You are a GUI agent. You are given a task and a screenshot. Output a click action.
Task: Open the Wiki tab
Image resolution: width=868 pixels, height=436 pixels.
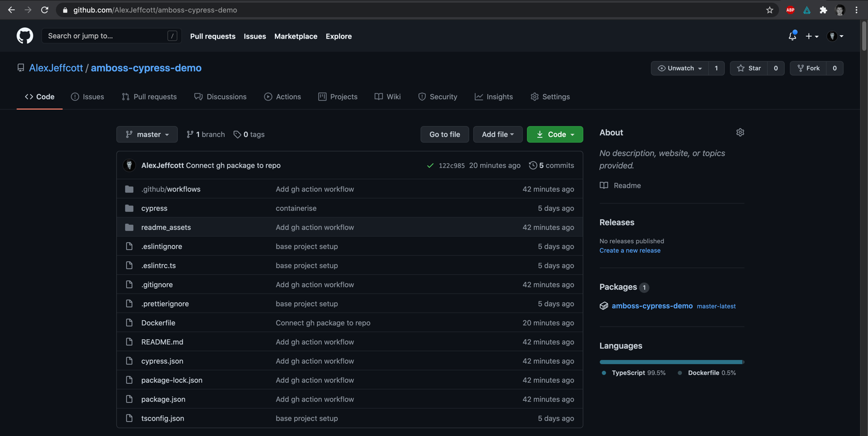(x=388, y=97)
